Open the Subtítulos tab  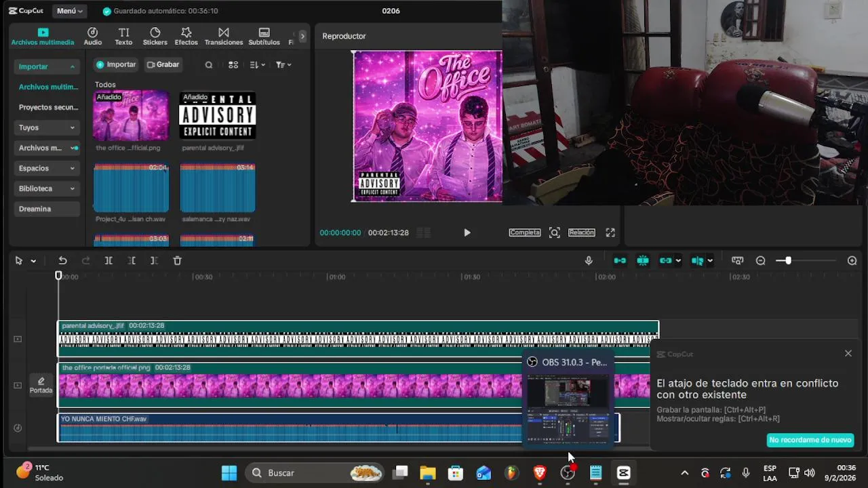(x=264, y=37)
